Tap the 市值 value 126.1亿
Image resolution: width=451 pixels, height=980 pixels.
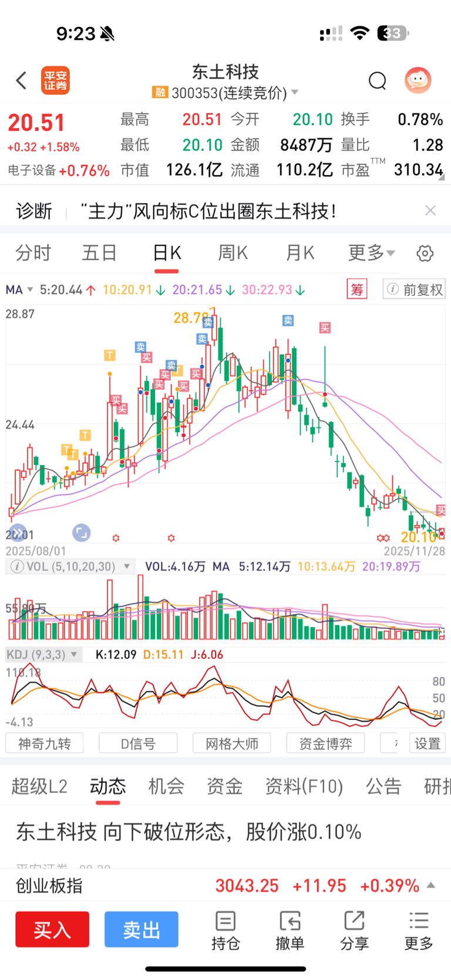point(194,170)
